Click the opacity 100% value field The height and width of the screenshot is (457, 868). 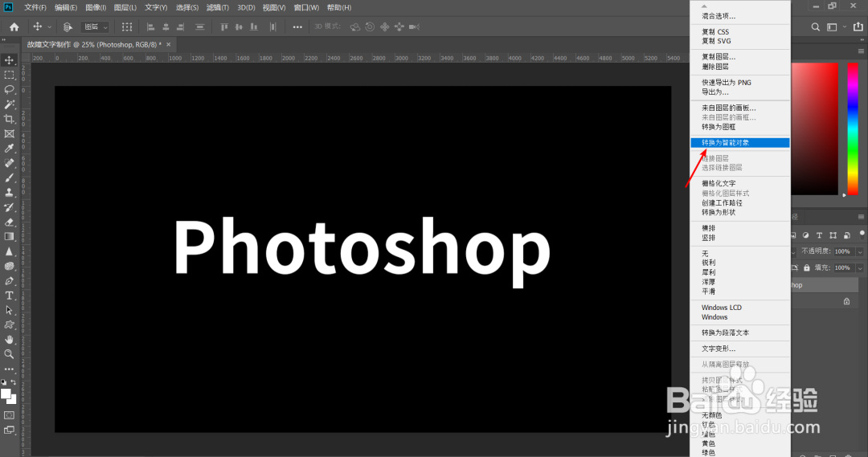(x=842, y=251)
